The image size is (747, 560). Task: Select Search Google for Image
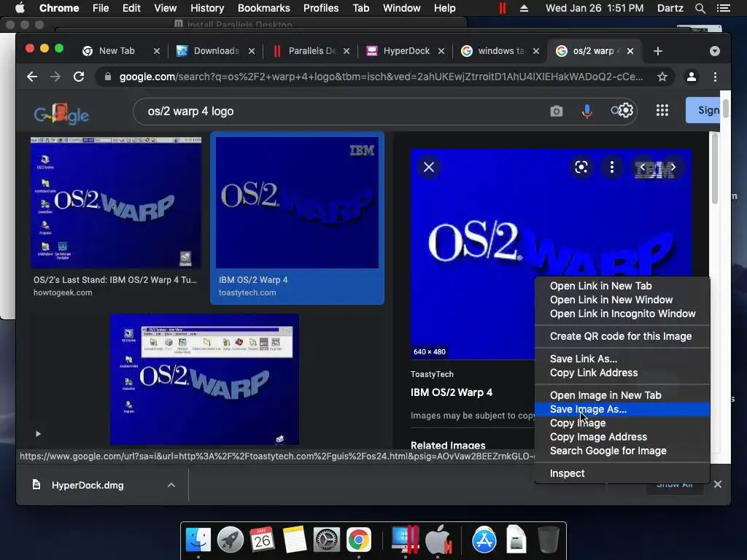tap(622, 451)
